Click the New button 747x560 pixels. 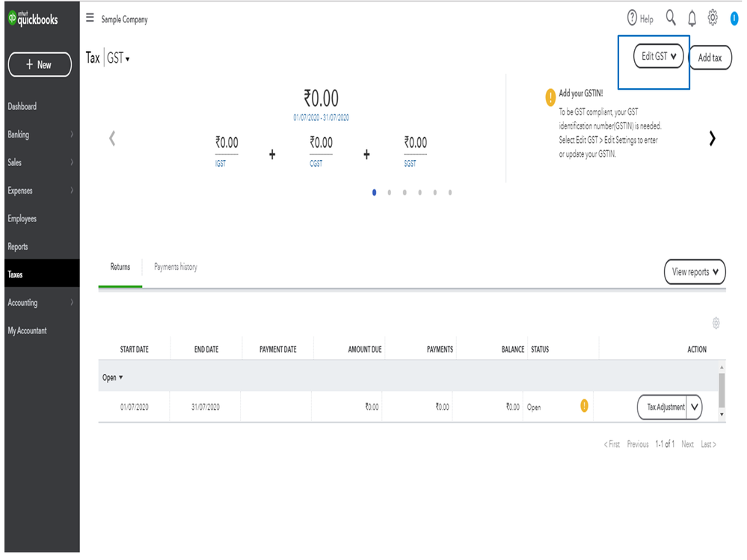(40, 64)
